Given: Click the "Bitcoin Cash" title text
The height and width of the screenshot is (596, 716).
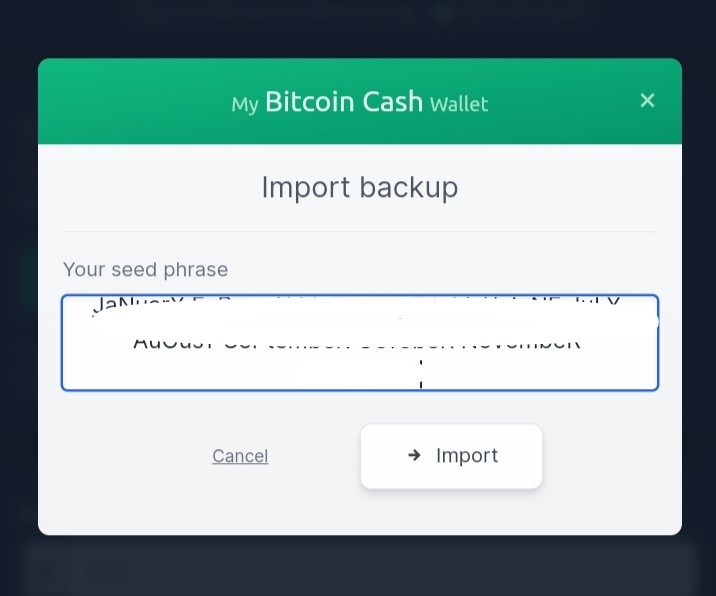Looking at the screenshot, I should (344, 101).
